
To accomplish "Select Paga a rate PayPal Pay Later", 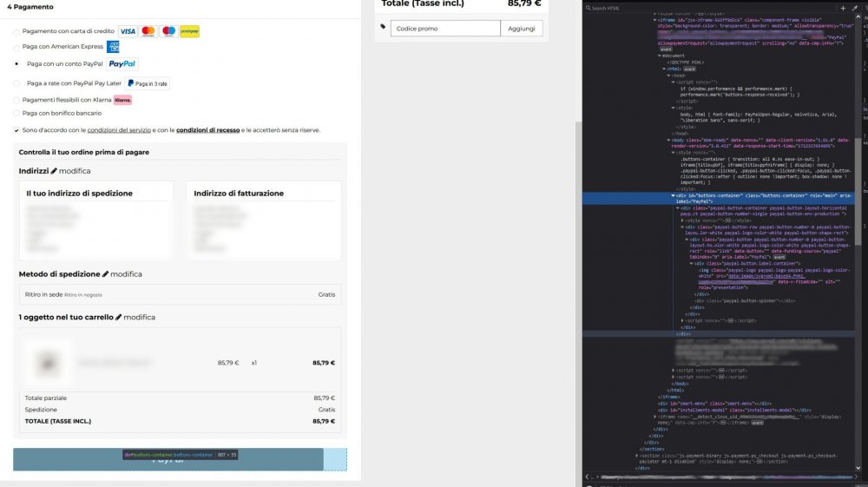I will point(16,83).
